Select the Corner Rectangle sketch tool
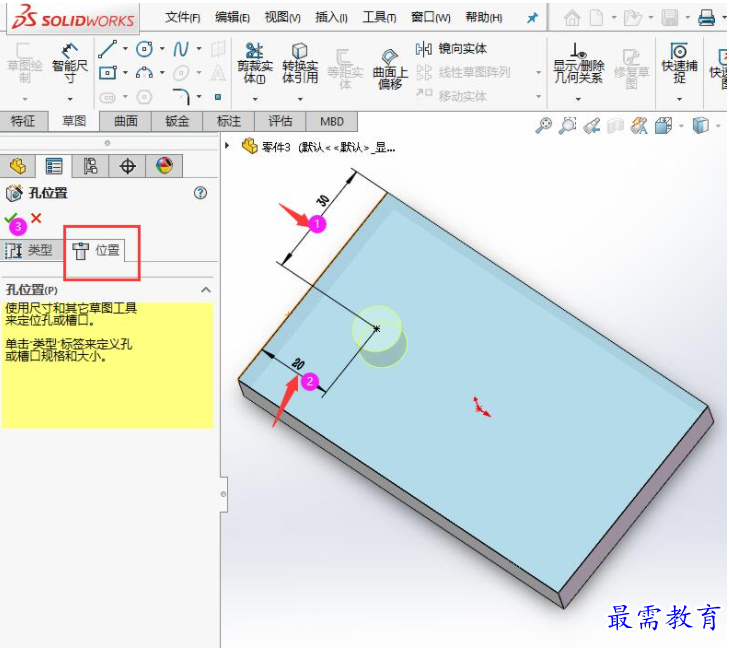The image size is (729, 649). coord(108,73)
